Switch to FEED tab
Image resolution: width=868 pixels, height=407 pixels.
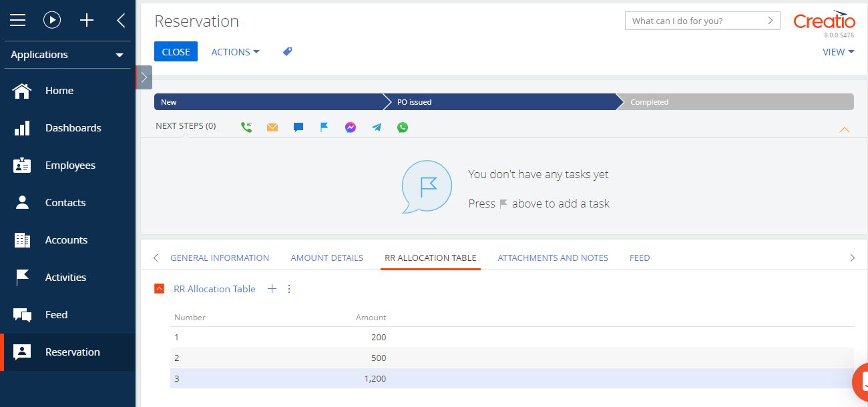(640, 258)
